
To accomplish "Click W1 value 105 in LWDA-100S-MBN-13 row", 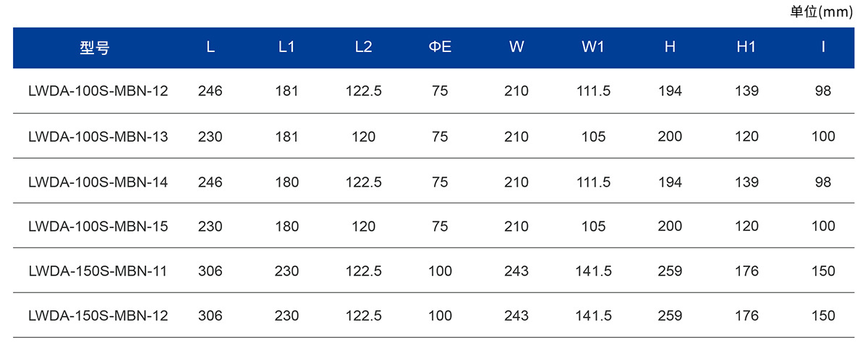I will 593,136.
